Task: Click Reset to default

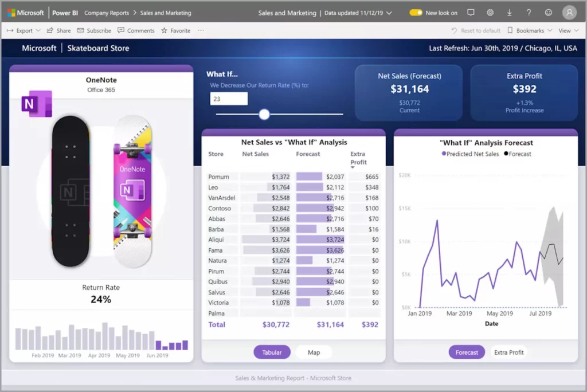Action: pos(476,30)
